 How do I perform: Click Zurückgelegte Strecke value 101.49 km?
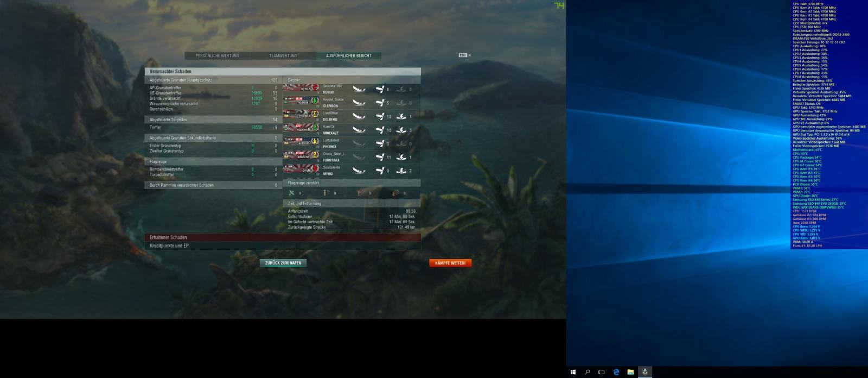click(x=406, y=228)
